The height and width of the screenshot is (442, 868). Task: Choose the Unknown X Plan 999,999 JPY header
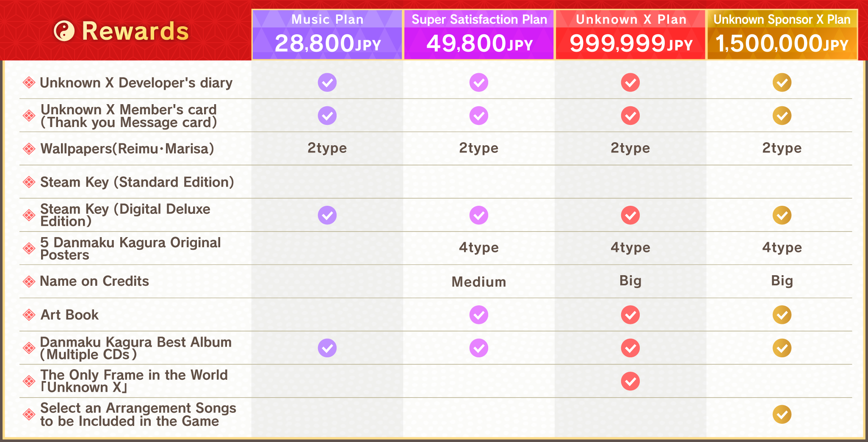pyautogui.click(x=630, y=35)
